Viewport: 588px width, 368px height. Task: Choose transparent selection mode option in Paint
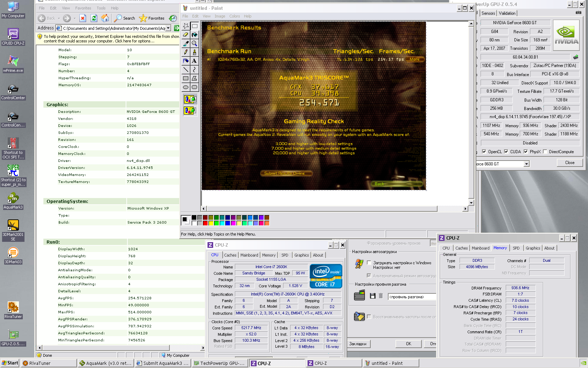(190, 110)
